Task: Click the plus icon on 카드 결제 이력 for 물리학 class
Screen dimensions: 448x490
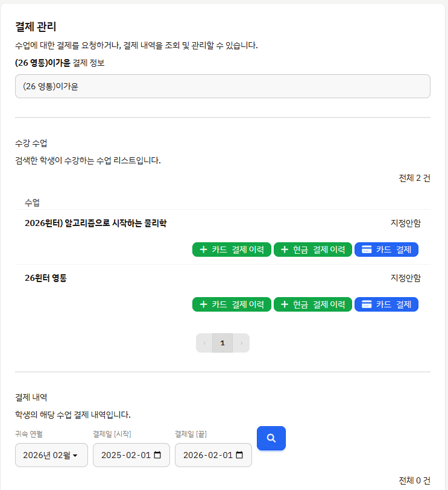Action: (203, 249)
